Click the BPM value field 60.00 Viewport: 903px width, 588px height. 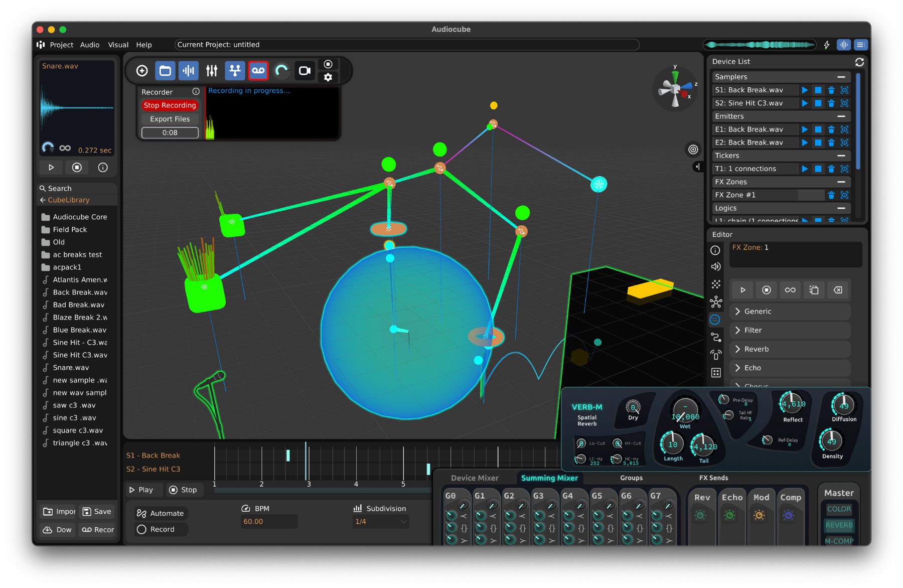[x=268, y=522]
